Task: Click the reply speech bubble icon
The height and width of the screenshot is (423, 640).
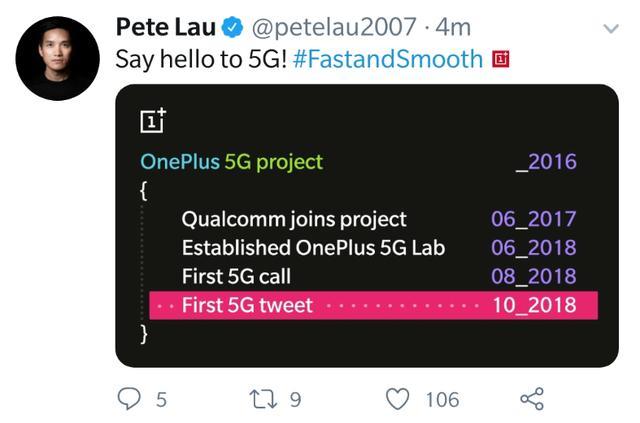Action: click(x=130, y=399)
